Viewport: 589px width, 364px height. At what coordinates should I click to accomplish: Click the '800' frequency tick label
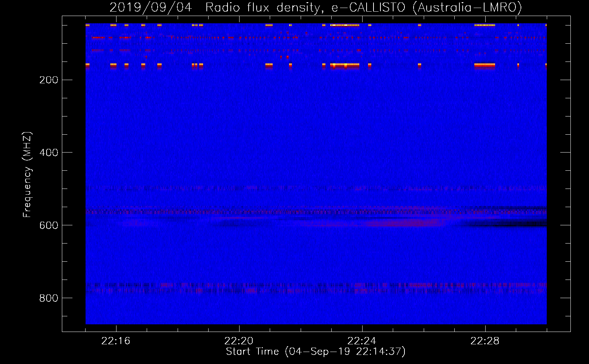click(49, 298)
